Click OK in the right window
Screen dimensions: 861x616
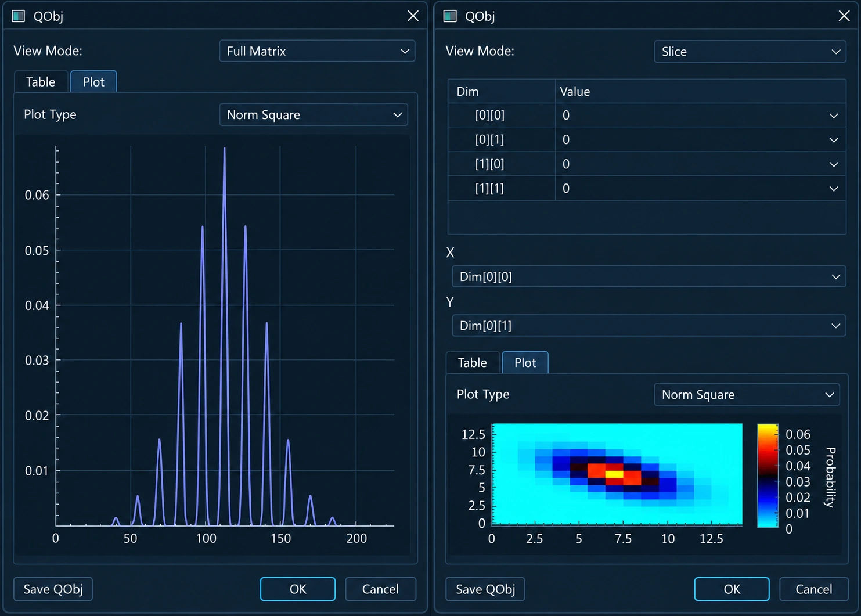tap(732, 589)
